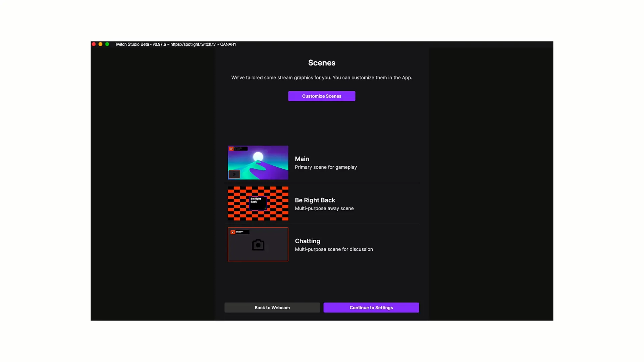
Task: Click the Chatting scene title text
Action: coord(307,241)
